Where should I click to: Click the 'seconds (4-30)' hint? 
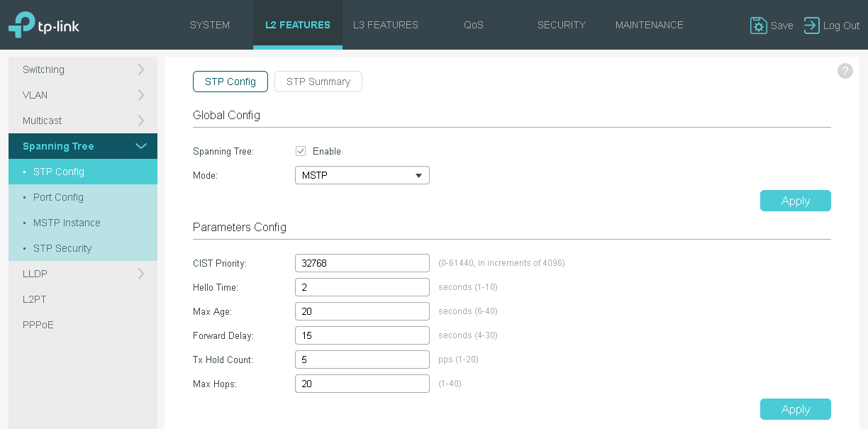coord(468,335)
